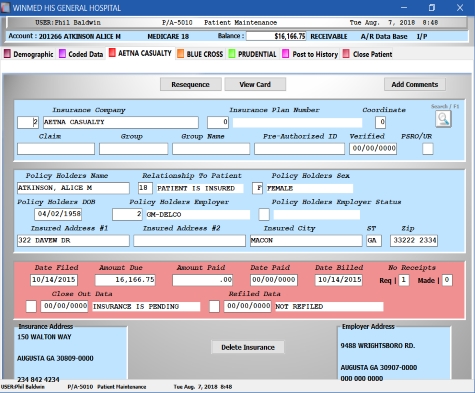Click the Post to History magenta square icon

click(x=286, y=54)
